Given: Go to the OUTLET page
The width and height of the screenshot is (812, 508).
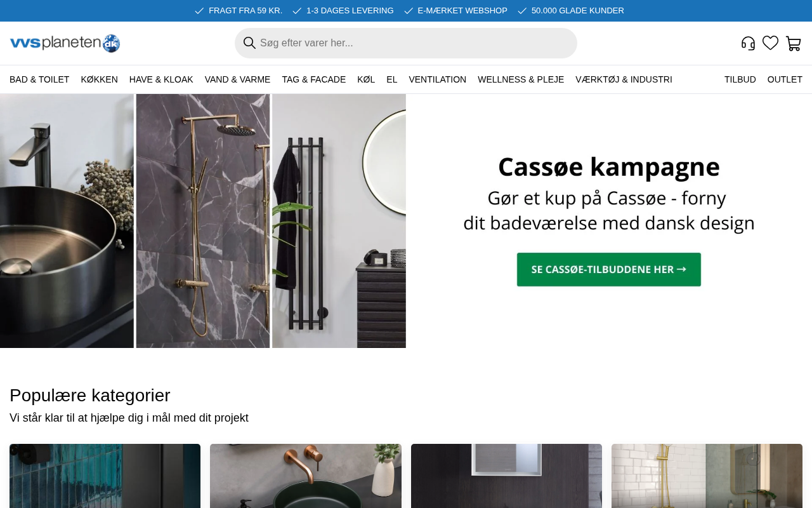Looking at the screenshot, I should (785, 79).
